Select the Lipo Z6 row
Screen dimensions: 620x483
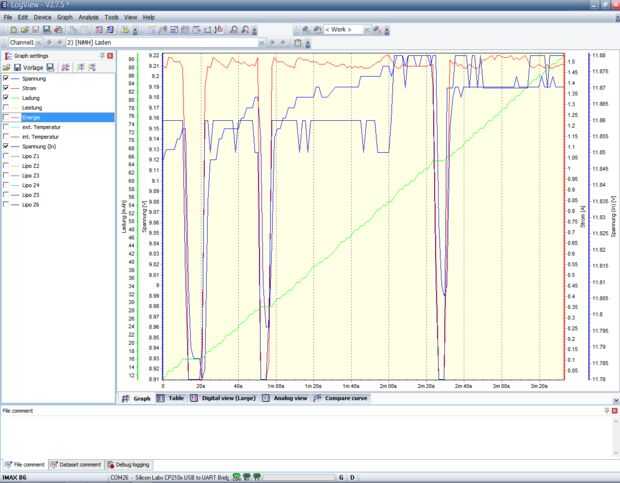tap(58, 204)
